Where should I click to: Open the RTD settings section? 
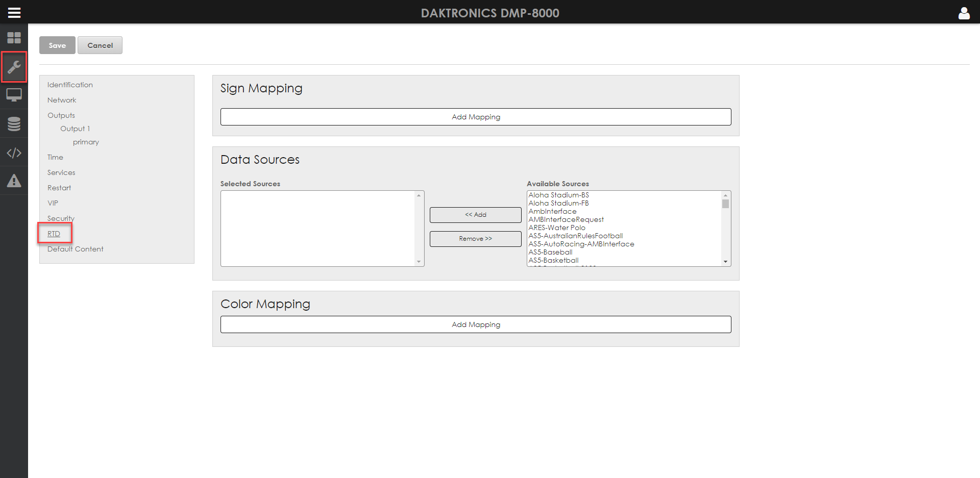tap(54, 234)
